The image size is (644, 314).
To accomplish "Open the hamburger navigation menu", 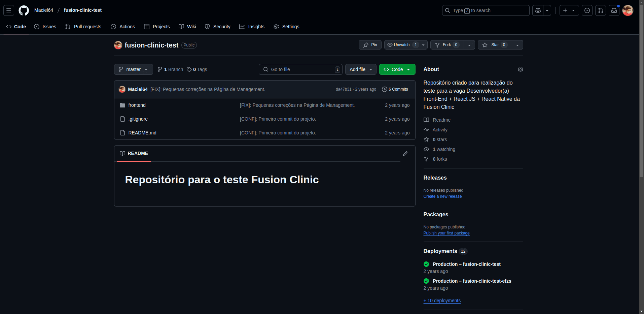I will click(9, 10).
